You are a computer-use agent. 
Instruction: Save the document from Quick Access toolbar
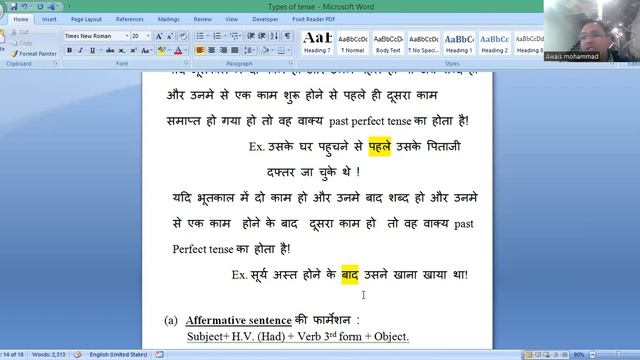click(x=13, y=7)
